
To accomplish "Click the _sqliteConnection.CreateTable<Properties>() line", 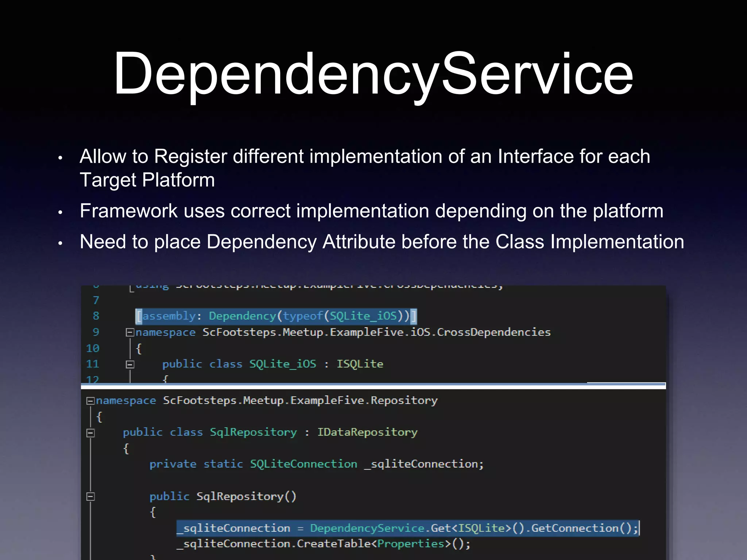I will [324, 544].
